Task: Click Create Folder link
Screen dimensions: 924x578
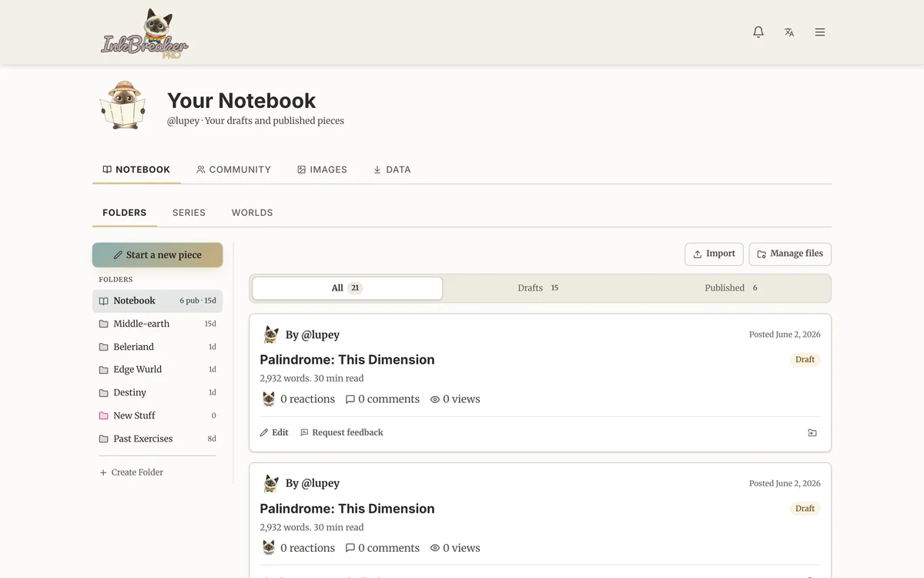Action: pos(131,472)
